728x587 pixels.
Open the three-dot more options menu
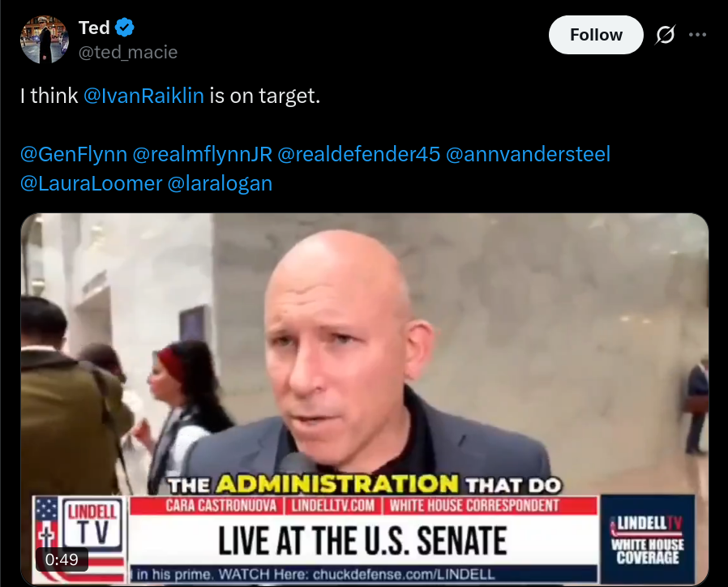[x=698, y=35]
